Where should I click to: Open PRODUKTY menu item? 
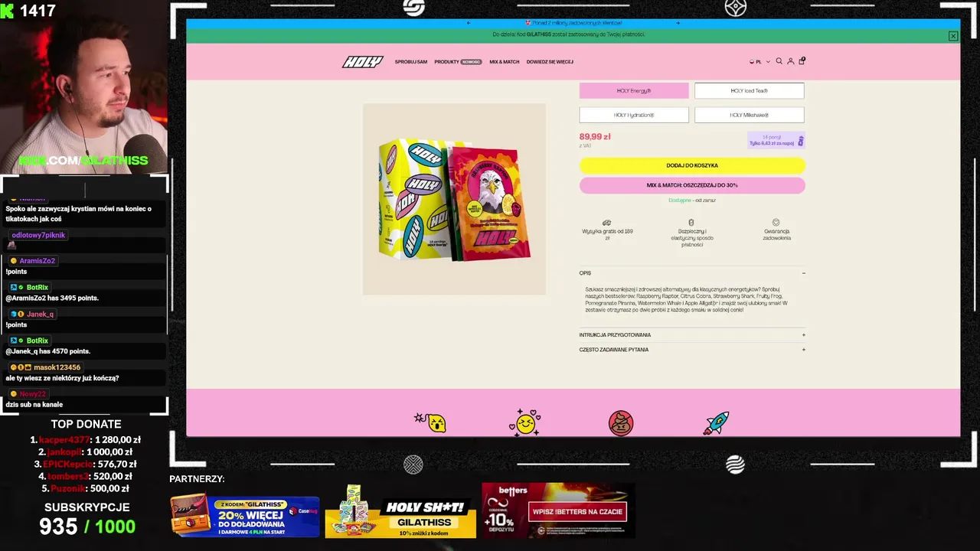click(x=446, y=62)
